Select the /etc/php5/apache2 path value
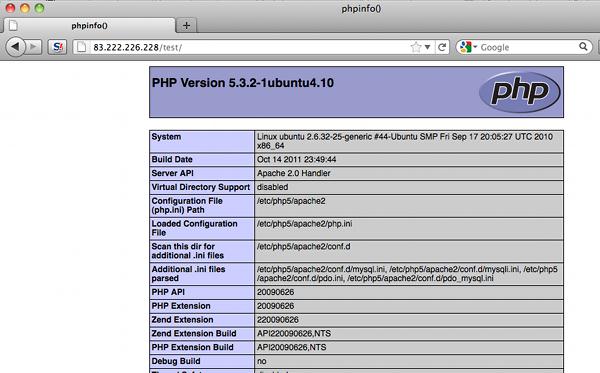This screenshot has height=373, width=600. click(x=291, y=201)
